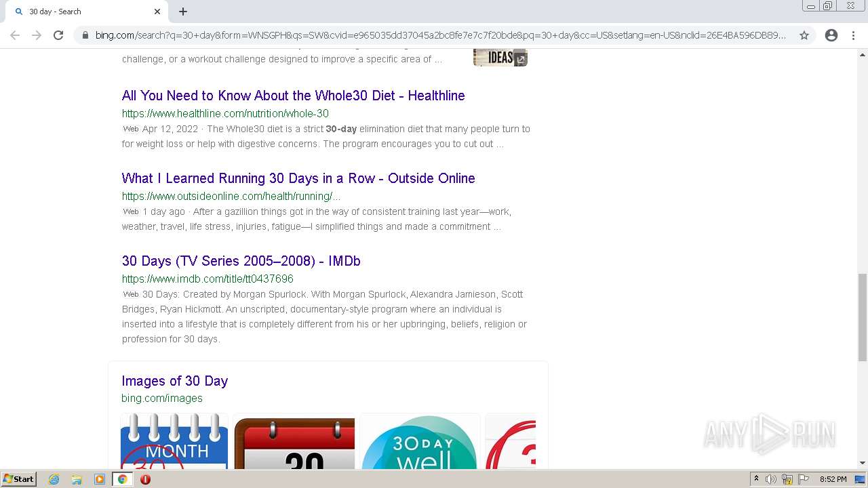Switch to the Chrome taskbar button

pos(122,479)
